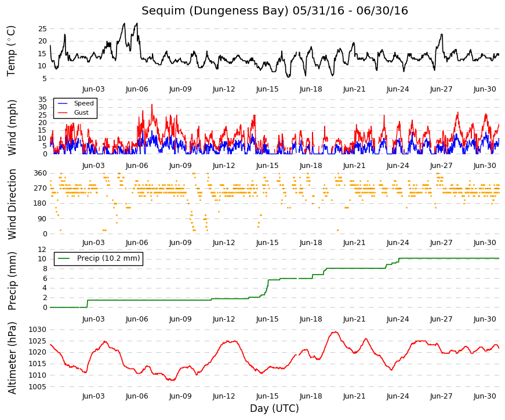Click the 'Altimeter (hPa)' axis label
This screenshot has height=420, width=505.
click(x=12, y=358)
